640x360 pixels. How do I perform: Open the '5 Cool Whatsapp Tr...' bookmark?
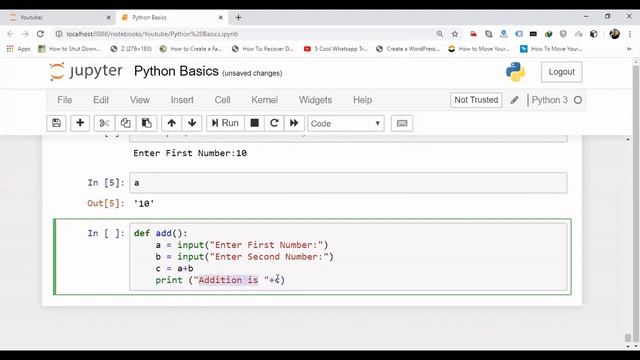336,49
